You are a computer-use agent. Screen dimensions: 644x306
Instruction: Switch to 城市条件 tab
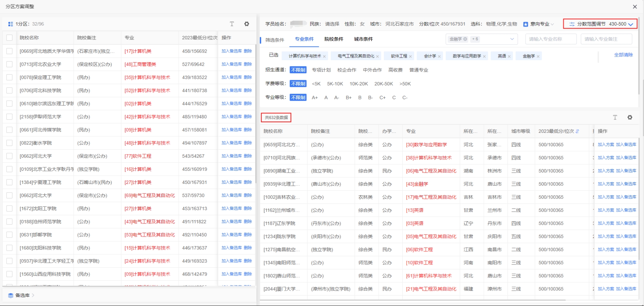point(363,39)
